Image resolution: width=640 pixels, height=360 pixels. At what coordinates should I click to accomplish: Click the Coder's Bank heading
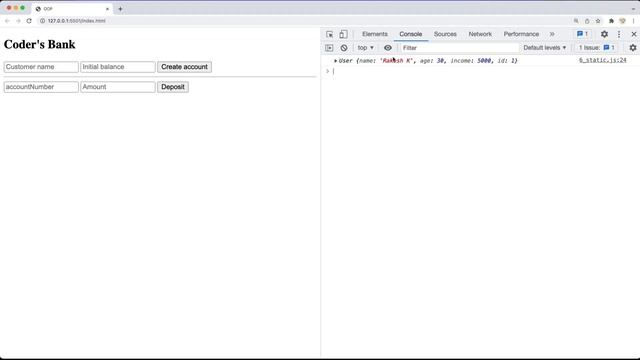pos(40,44)
